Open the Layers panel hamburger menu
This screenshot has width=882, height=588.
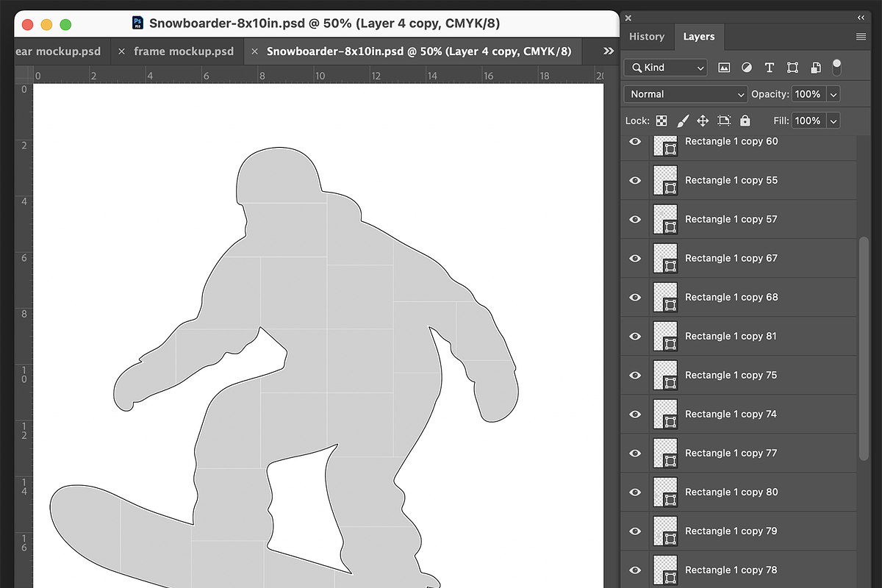click(x=861, y=37)
